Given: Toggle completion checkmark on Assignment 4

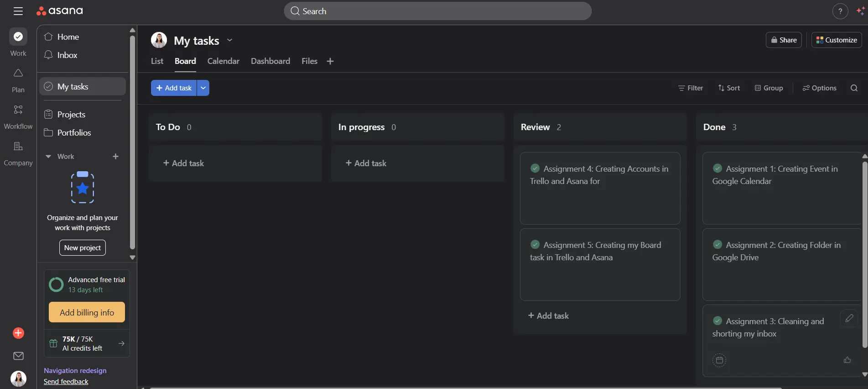Looking at the screenshot, I should [x=535, y=168].
